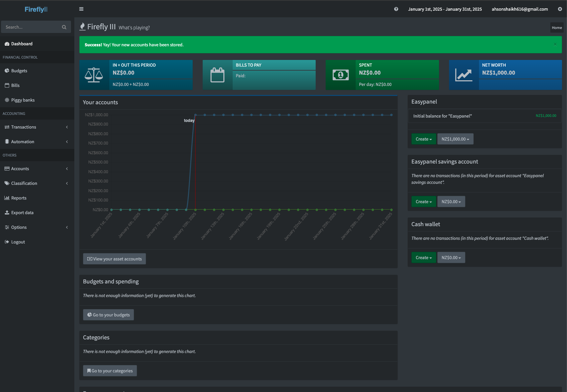This screenshot has width=567, height=392.
Task: Click the Export data icon
Action: 7,212
